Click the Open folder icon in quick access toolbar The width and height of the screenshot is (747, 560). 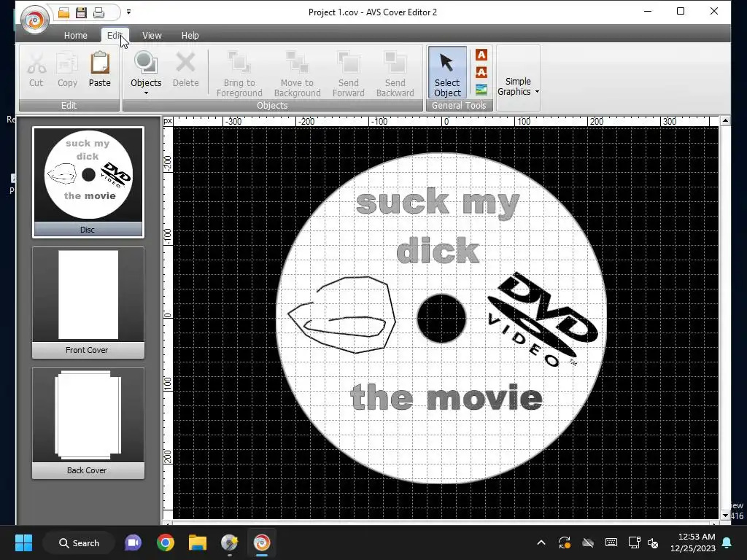64,13
